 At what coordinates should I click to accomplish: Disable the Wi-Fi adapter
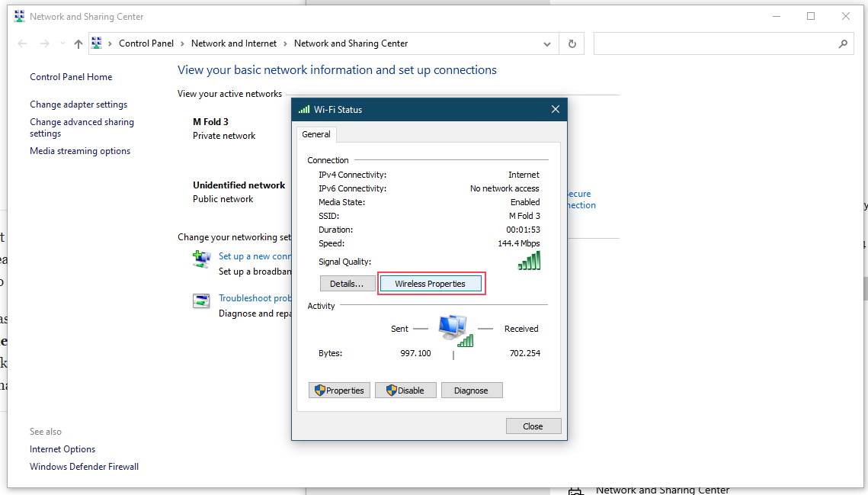405,390
